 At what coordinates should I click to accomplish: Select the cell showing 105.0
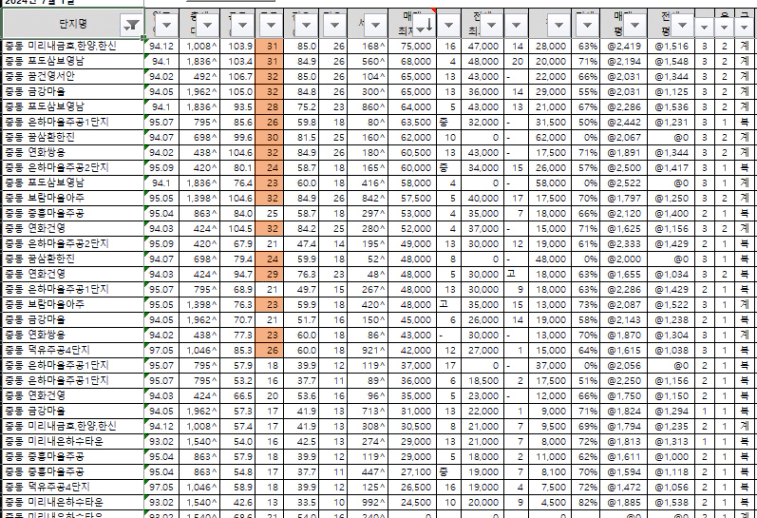click(x=237, y=92)
